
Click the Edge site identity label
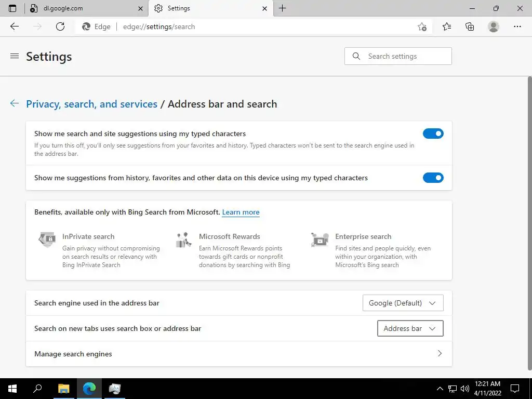click(97, 27)
